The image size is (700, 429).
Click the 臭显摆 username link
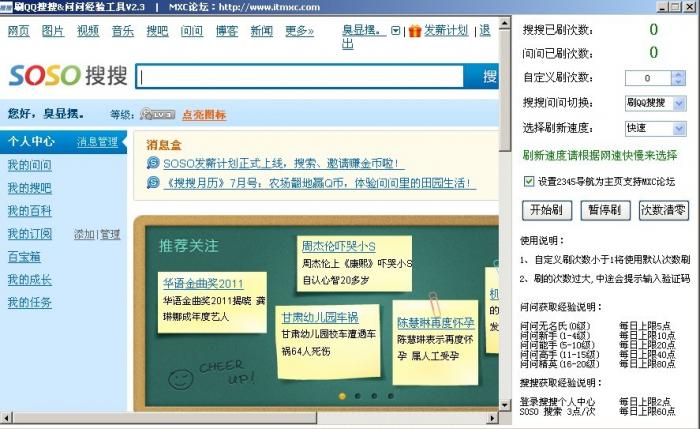point(364,30)
